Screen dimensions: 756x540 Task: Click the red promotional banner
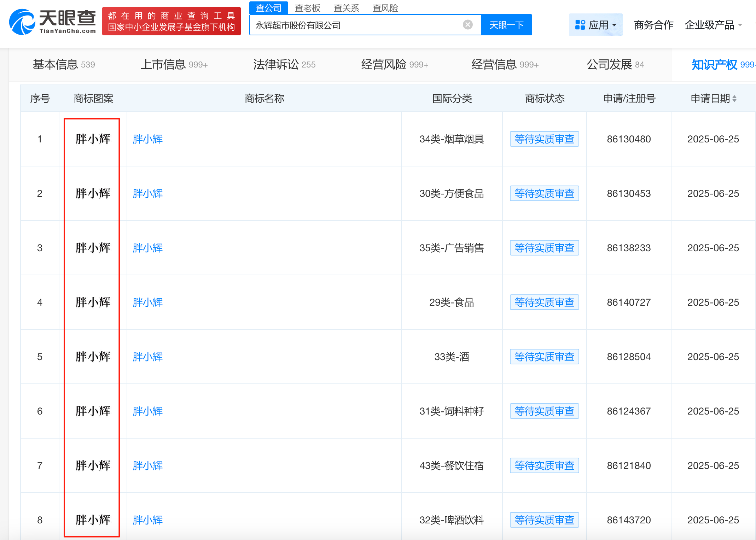click(171, 22)
